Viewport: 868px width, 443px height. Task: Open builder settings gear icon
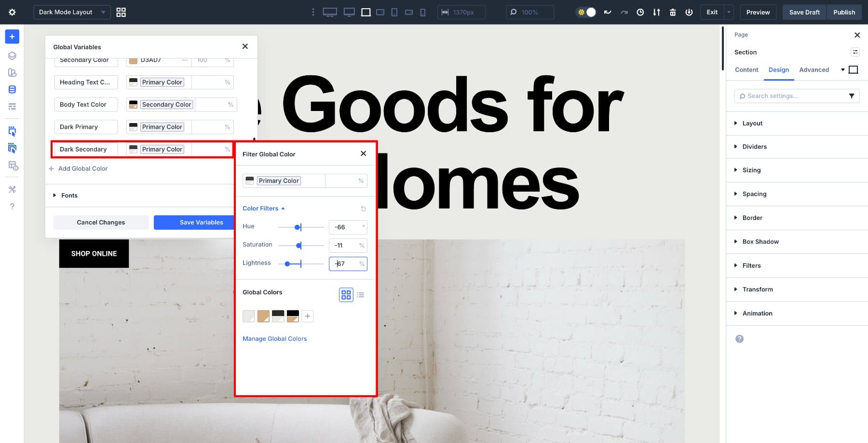[x=12, y=12]
